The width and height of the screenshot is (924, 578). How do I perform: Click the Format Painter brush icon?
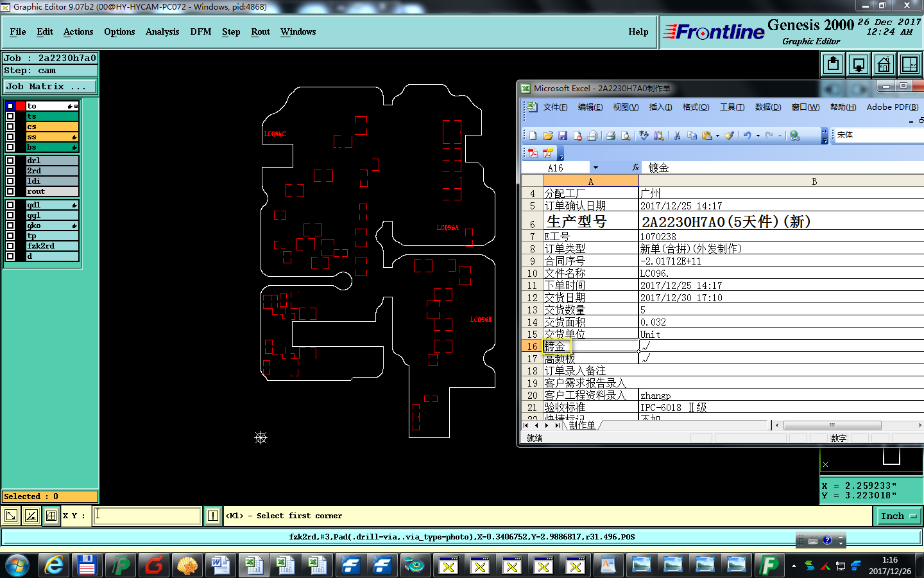click(729, 136)
